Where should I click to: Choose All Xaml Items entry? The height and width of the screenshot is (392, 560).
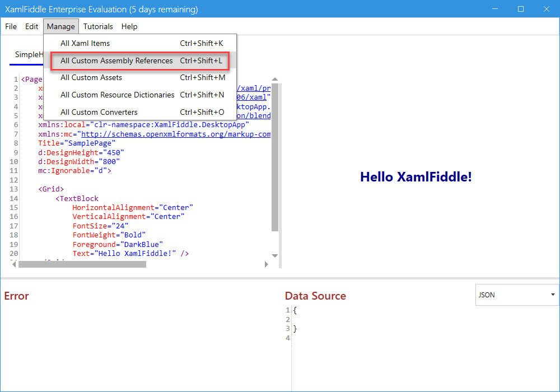(x=140, y=43)
